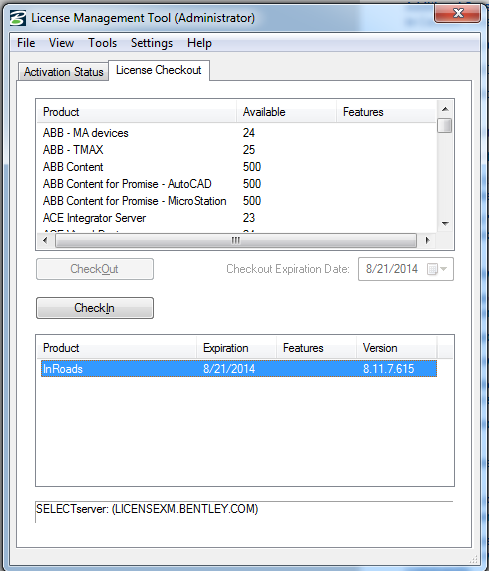Open the View menu
The image size is (489, 571).
[x=62, y=43]
